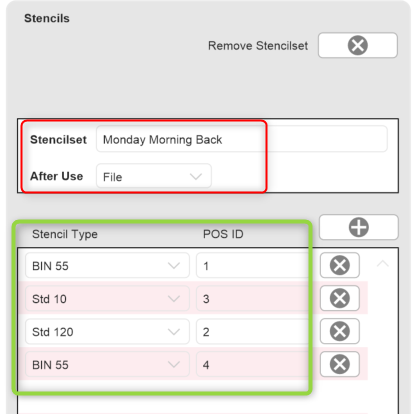Open the Std 10 stencil type dropdown
The width and height of the screenshot is (414, 414).
pyautogui.click(x=107, y=298)
